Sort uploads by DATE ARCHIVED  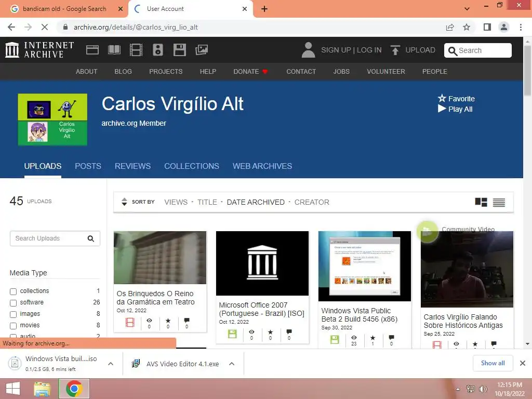(256, 202)
